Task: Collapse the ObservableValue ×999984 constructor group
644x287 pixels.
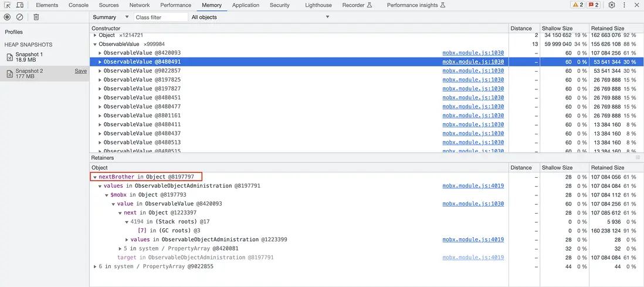Action: (95, 44)
